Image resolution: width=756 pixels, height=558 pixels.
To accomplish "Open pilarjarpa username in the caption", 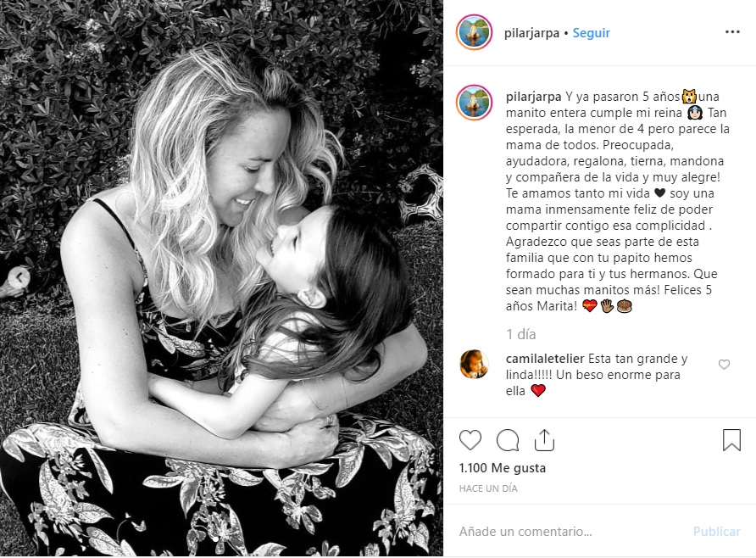I will tap(533, 97).
